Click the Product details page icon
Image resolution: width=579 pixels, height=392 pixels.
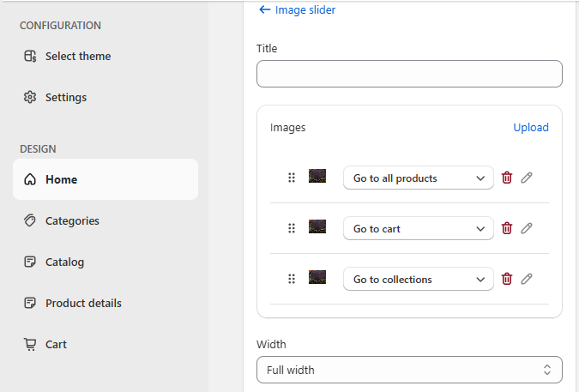[x=30, y=303]
